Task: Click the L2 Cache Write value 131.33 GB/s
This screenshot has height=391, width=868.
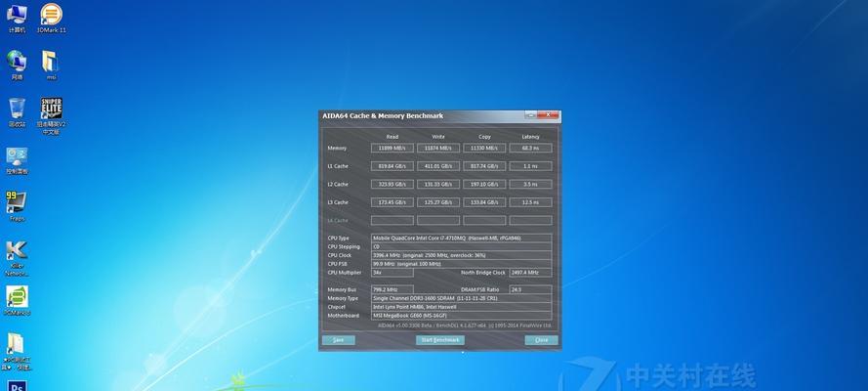Action: click(437, 184)
